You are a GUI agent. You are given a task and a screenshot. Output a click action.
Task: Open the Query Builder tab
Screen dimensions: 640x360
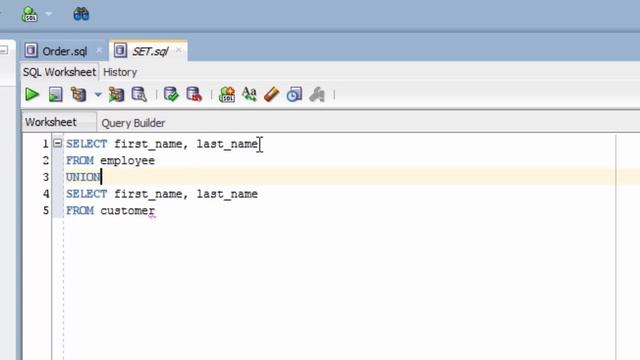(x=133, y=123)
